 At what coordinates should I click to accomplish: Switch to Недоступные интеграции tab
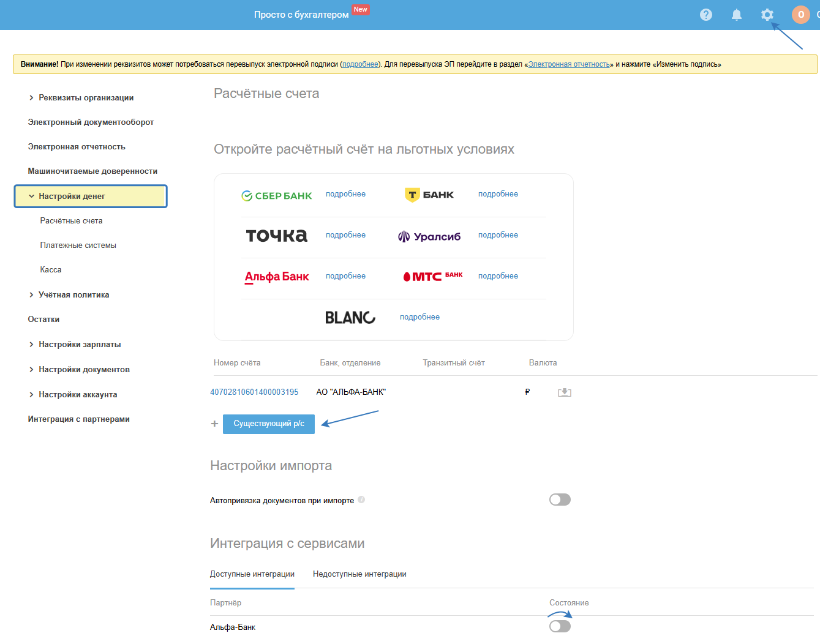coord(359,574)
